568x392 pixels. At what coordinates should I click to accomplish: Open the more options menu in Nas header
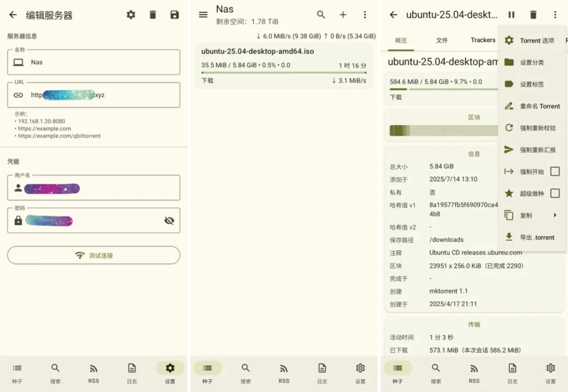(365, 15)
